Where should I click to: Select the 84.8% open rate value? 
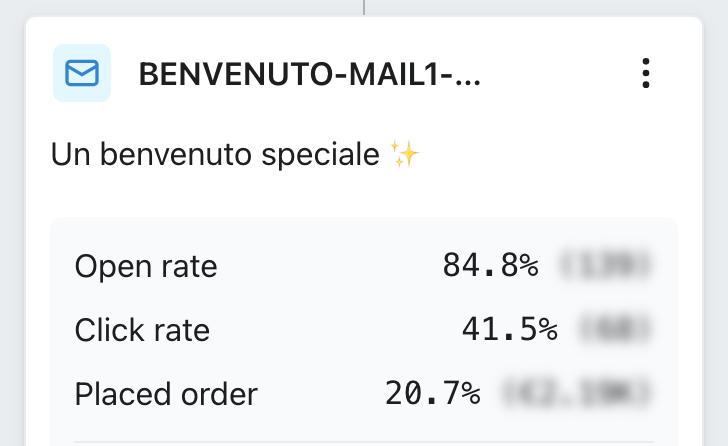490,266
